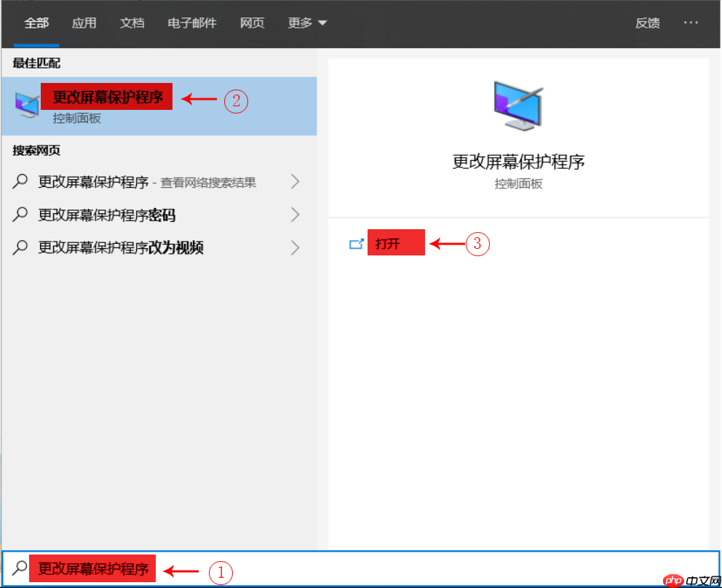Click the magnifier icon beside 更改屏幕保护程序密码
722x588 pixels.
[x=20, y=215]
